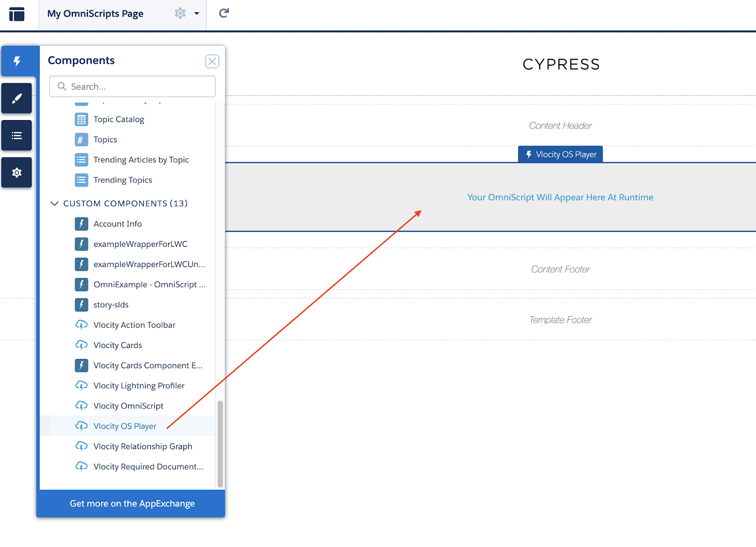Click Vlocity OmniScript cloud icon
756x547 pixels.
(81, 406)
